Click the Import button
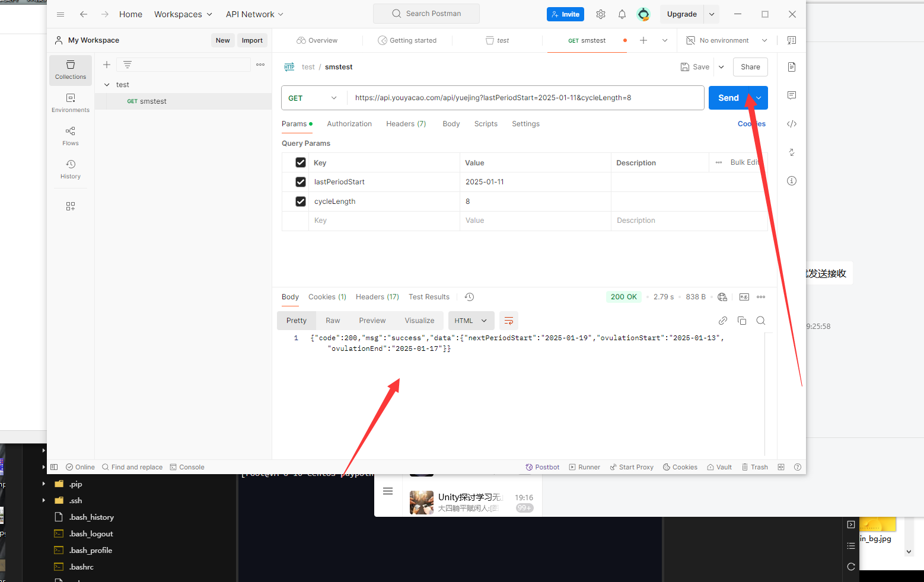The height and width of the screenshot is (582, 924). [x=252, y=40]
